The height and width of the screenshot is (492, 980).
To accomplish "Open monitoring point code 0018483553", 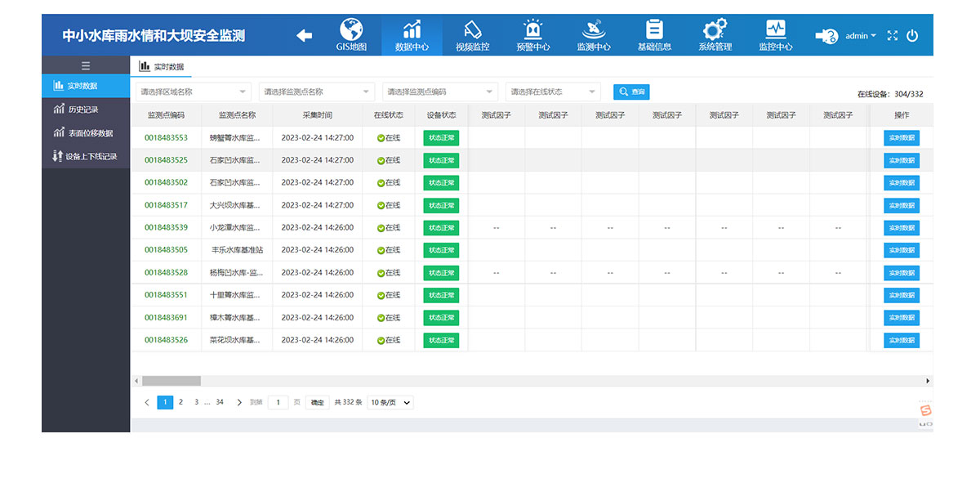I will click(x=166, y=138).
